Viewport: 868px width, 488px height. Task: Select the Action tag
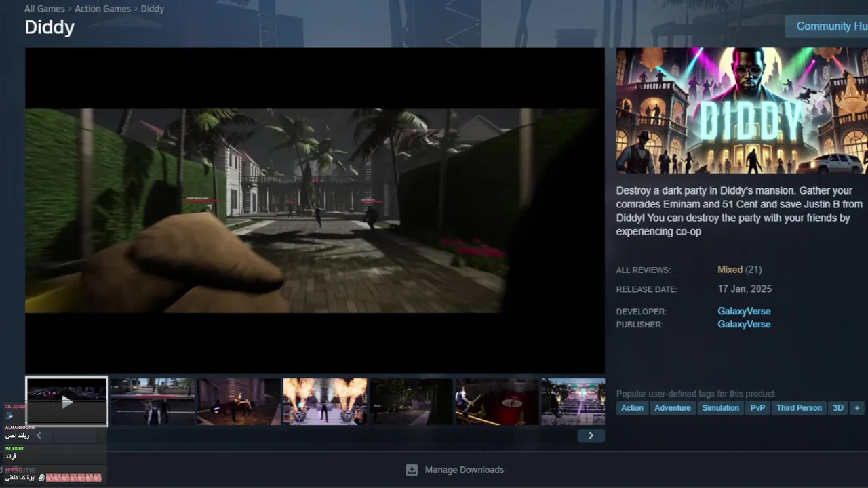click(632, 408)
